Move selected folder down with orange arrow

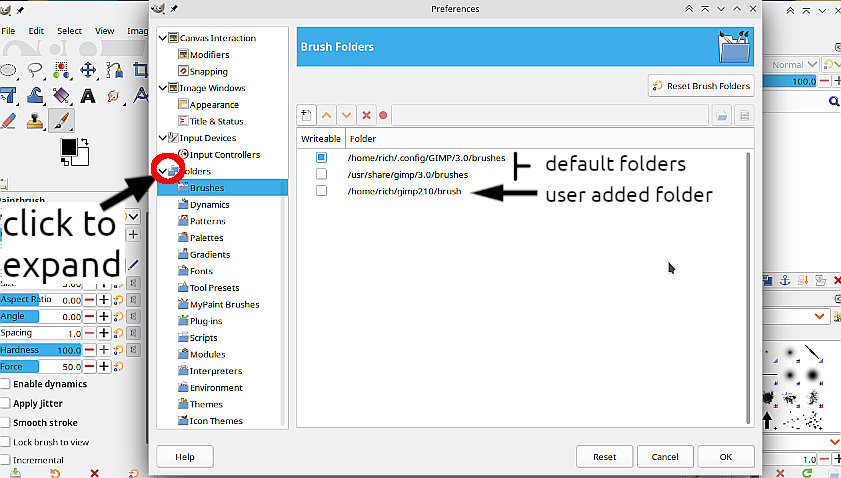(x=346, y=115)
